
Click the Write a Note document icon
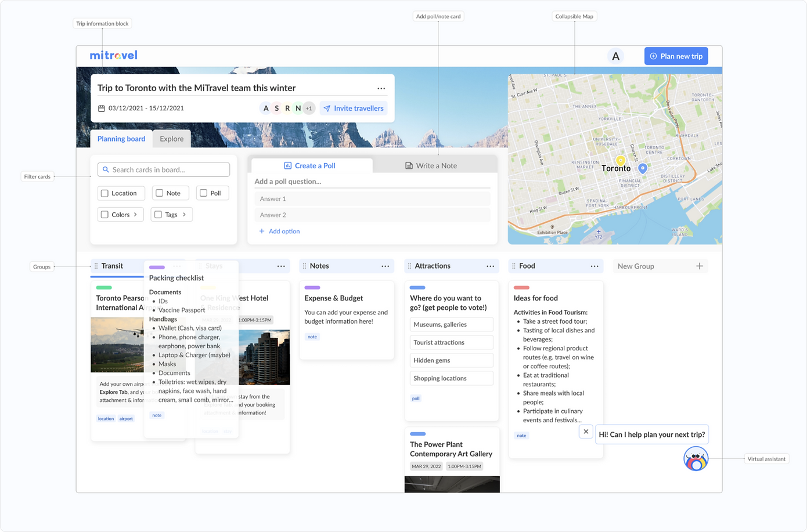coord(409,165)
